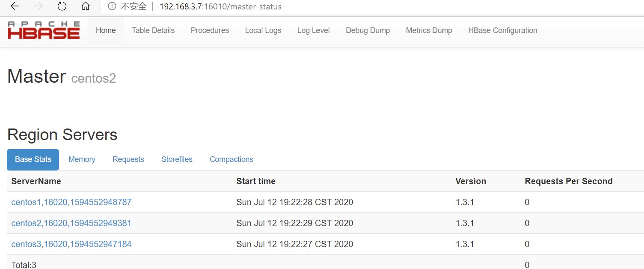Show the Storefiles tab

(177, 159)
